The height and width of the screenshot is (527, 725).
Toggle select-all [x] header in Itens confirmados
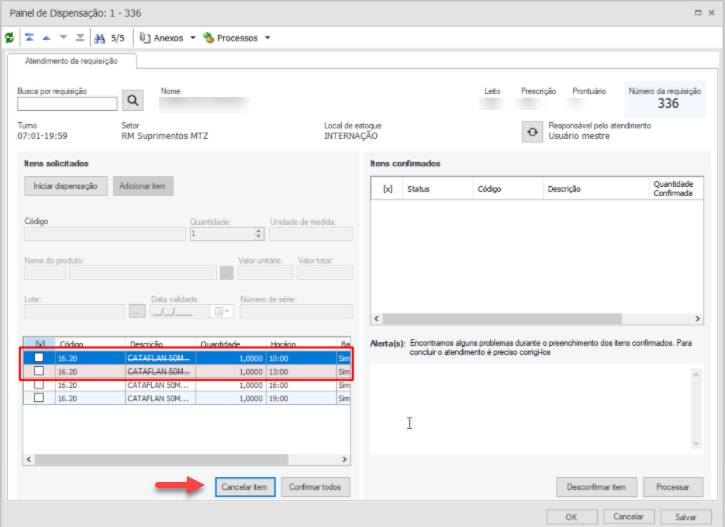(x=387, y=189)
